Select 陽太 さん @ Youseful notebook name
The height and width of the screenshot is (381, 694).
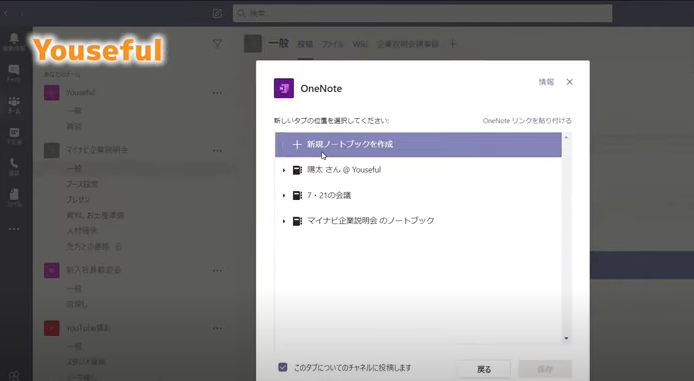coord(344,169)
